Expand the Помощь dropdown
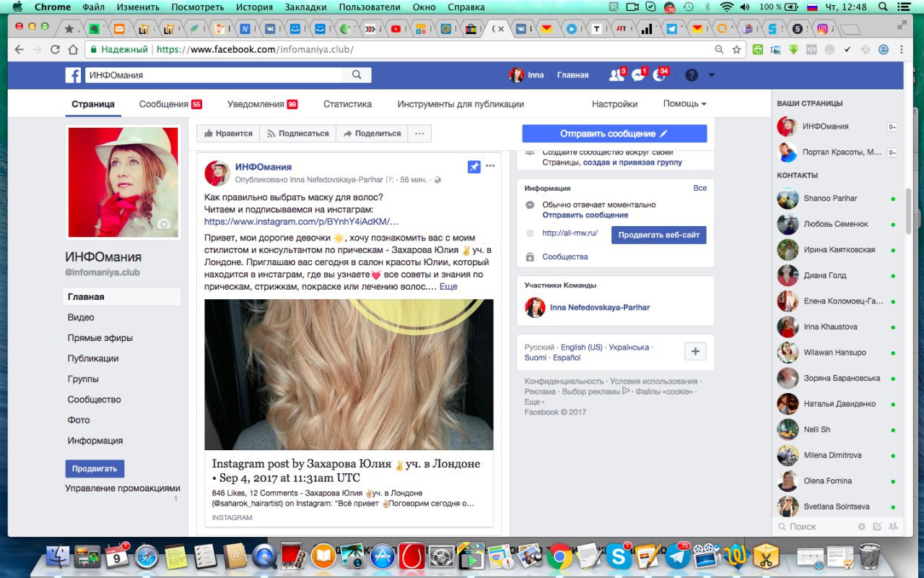Viewport: 924px width, 578px height. 684,104
